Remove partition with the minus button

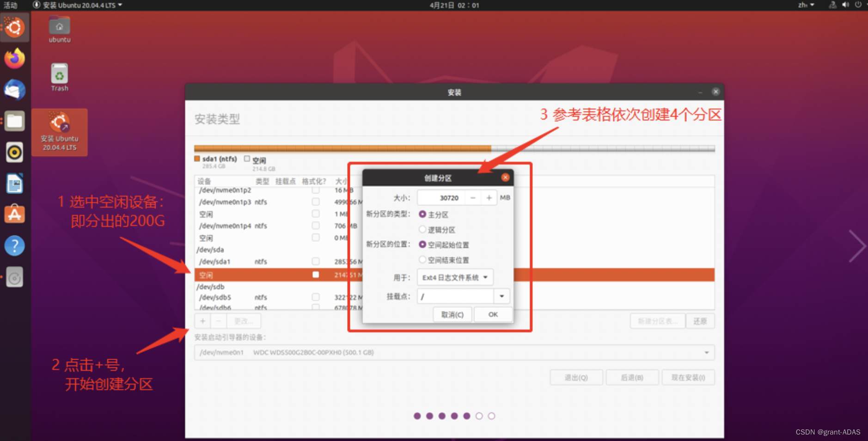[219, 321]
